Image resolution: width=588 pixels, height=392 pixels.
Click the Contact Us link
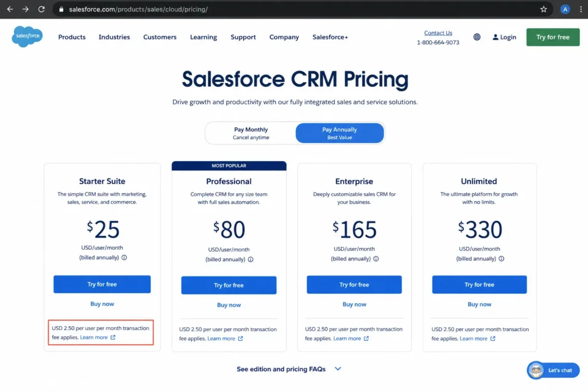[438, 33]
